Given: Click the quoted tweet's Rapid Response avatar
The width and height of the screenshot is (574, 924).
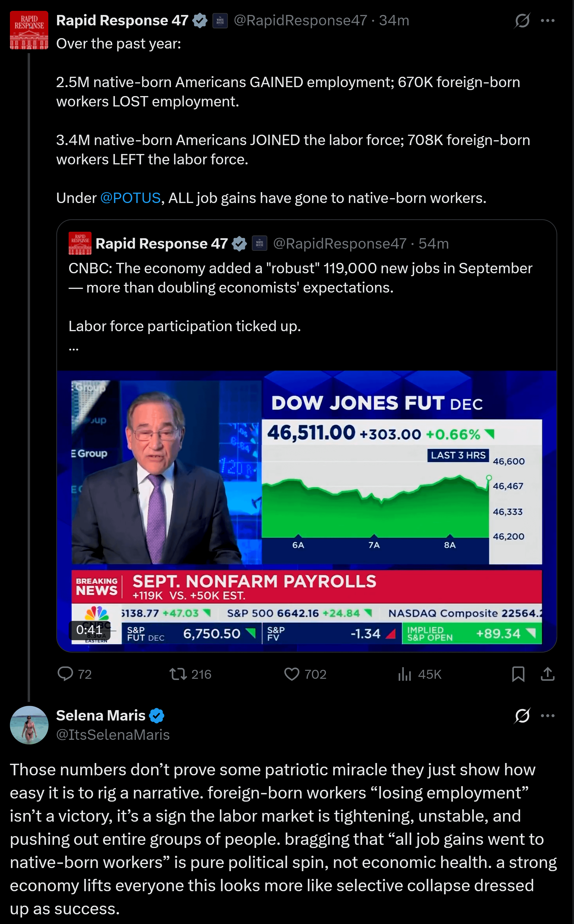Looking at the screenshot, I should [80, 243].
